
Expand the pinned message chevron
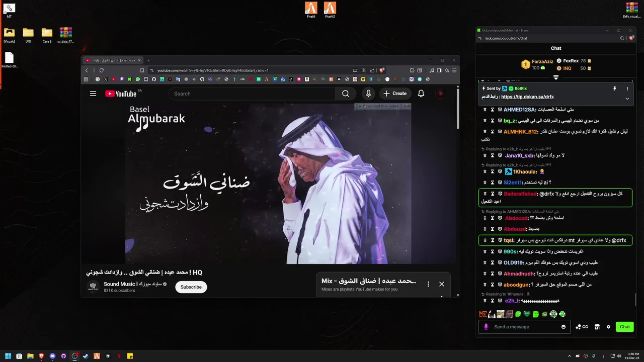[627, 99]
